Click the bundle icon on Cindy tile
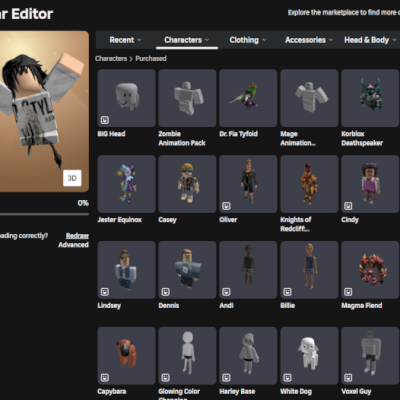The image size is (400, 400). 348,206
